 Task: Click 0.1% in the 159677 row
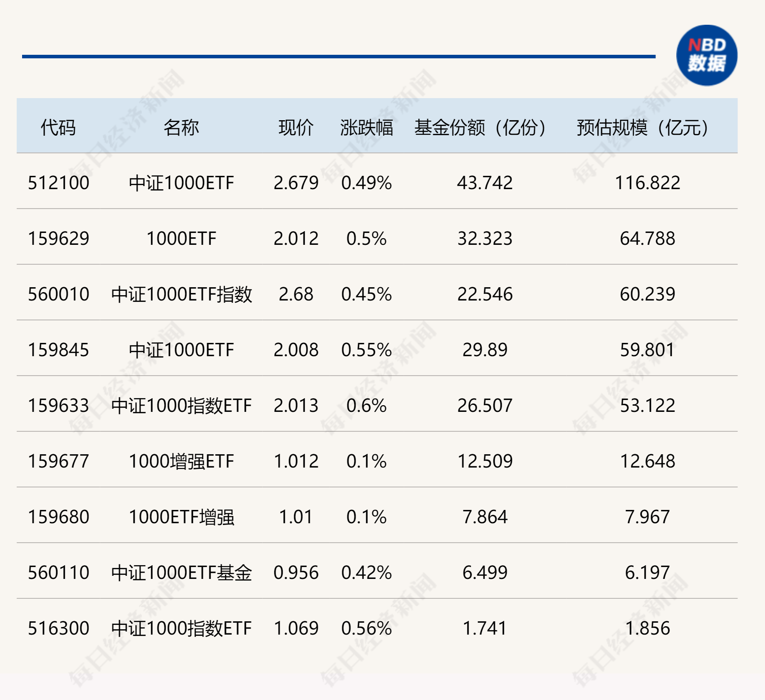click(367, 461)
